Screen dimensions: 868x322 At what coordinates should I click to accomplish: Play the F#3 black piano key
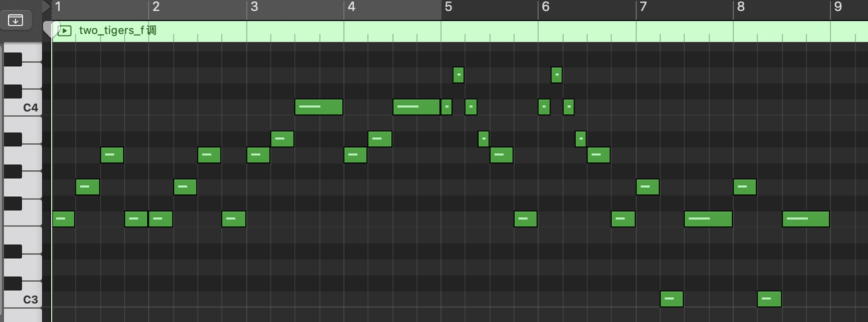coord(13,203)
